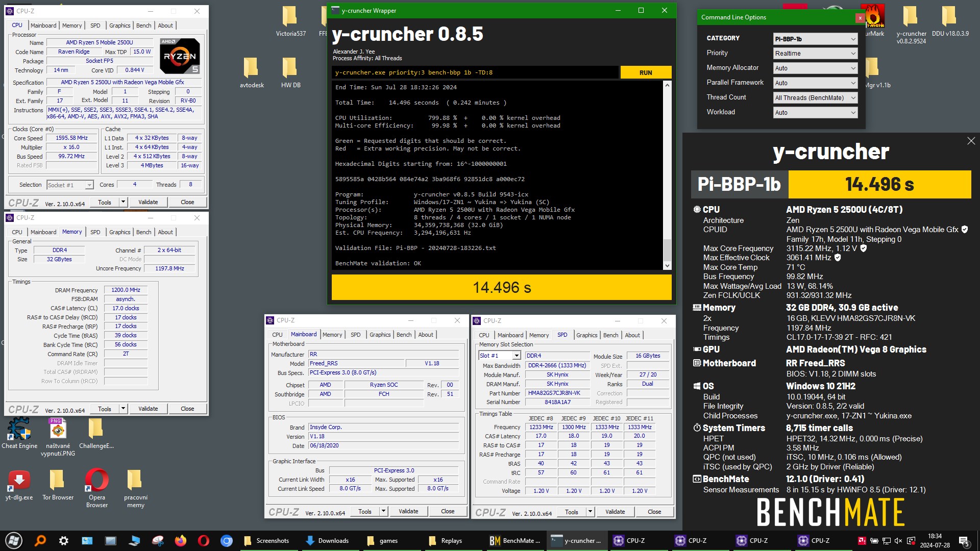This screenshot has width=980, height=551.
Task: Click scrollbar up arrow in y-cruncher output
Action: (667, 85)
